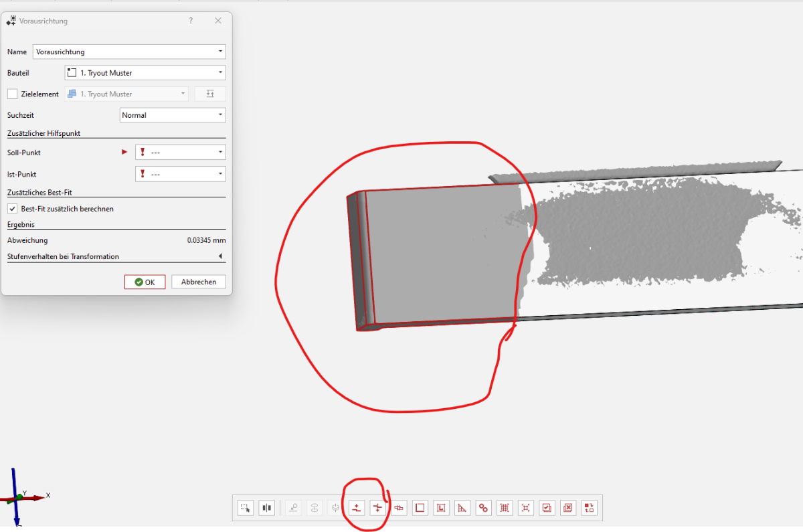Open the Soll-Punkt dropdown
This screenshot has width=803, height=532.
pyautogui.click(x=181, y=153)
